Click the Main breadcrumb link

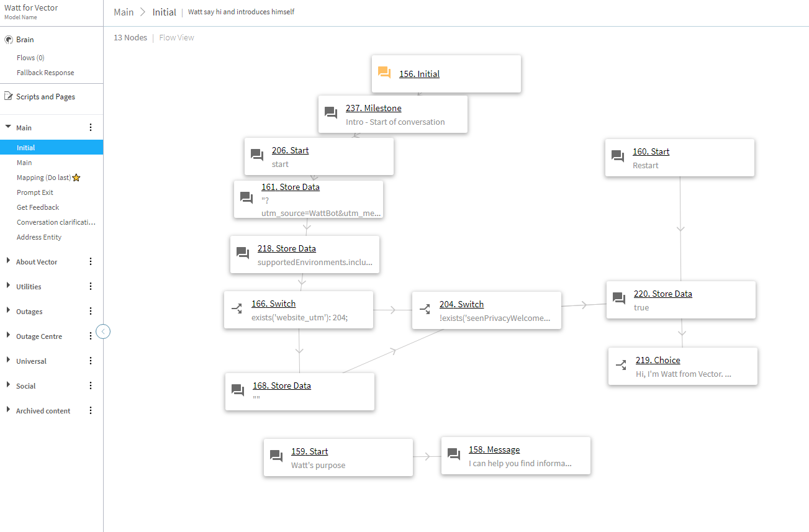(x=124, y=12)
